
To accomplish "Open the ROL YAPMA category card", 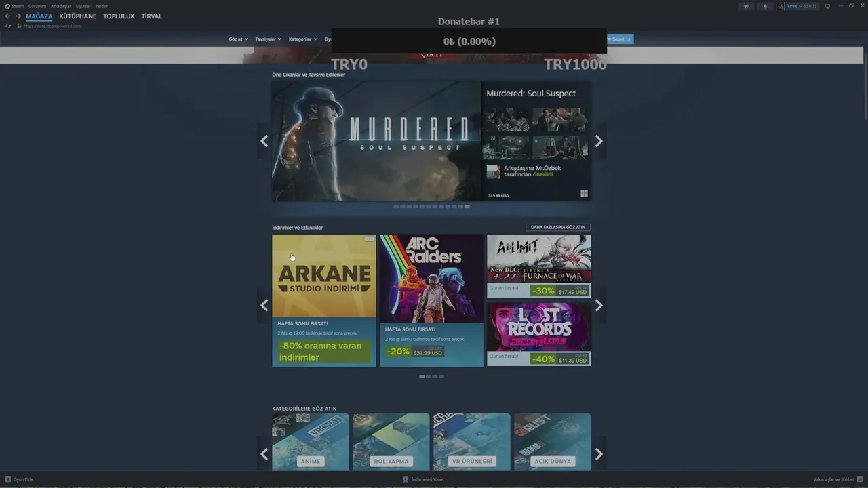I will [391, 442].
